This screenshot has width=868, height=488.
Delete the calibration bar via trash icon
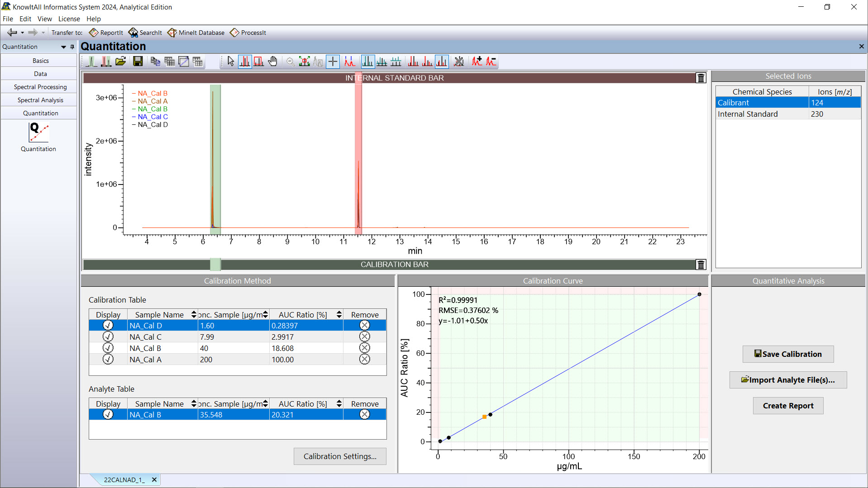tap(701, 265)
